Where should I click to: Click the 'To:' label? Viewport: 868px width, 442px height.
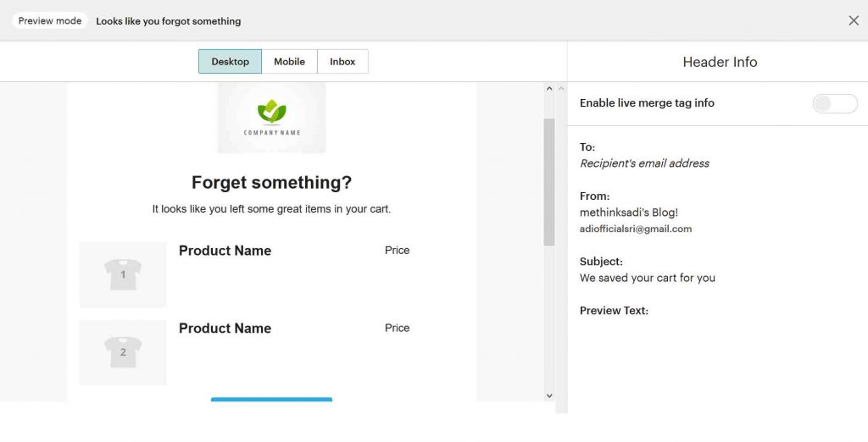587,147
